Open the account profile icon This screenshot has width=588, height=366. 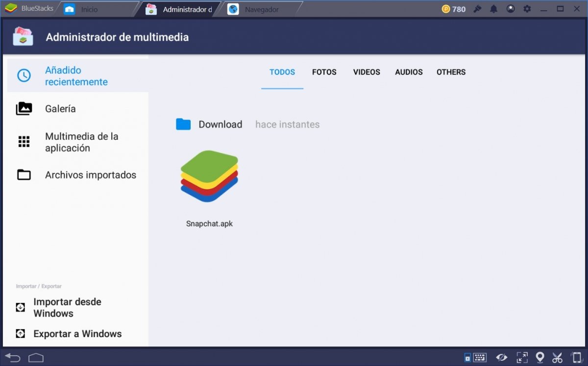tap(511, 9)
